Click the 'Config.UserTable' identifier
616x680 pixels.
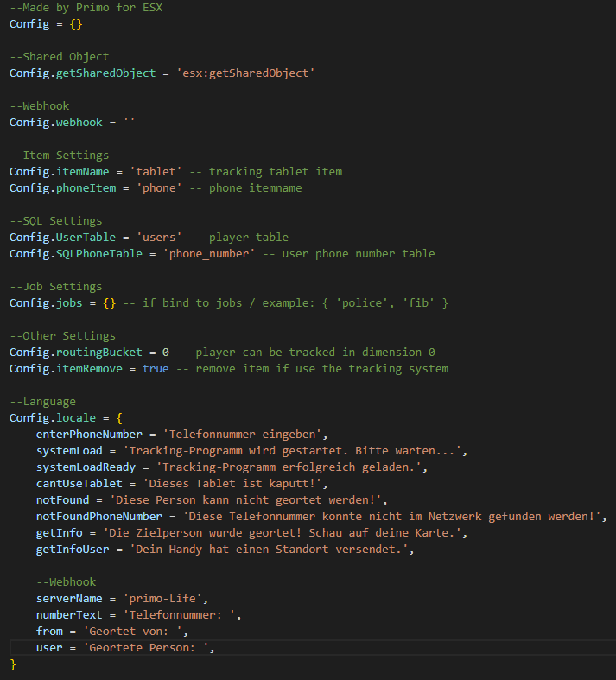(62, 238)
